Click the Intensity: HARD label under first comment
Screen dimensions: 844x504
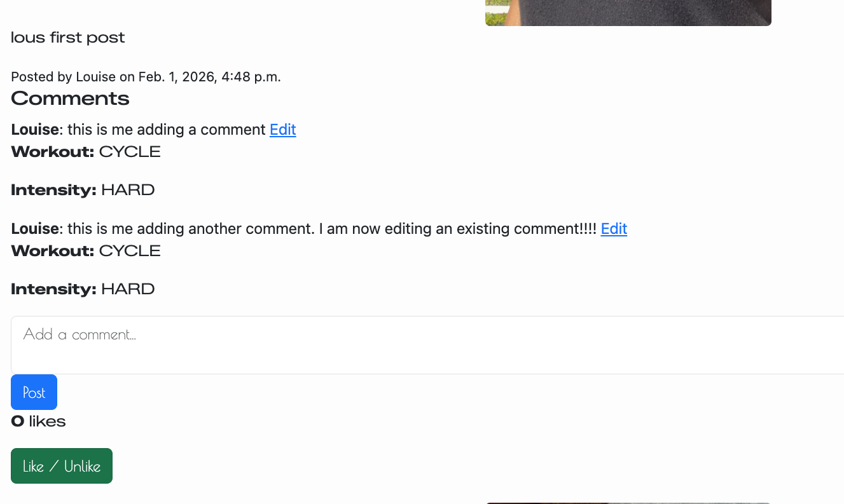pos(83,189)
